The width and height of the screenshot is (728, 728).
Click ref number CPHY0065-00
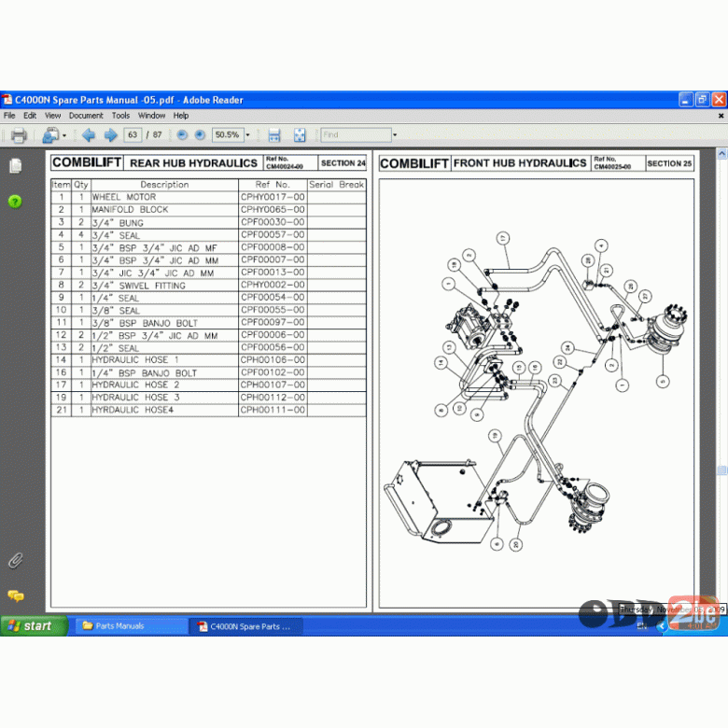(x=273, y=209)
